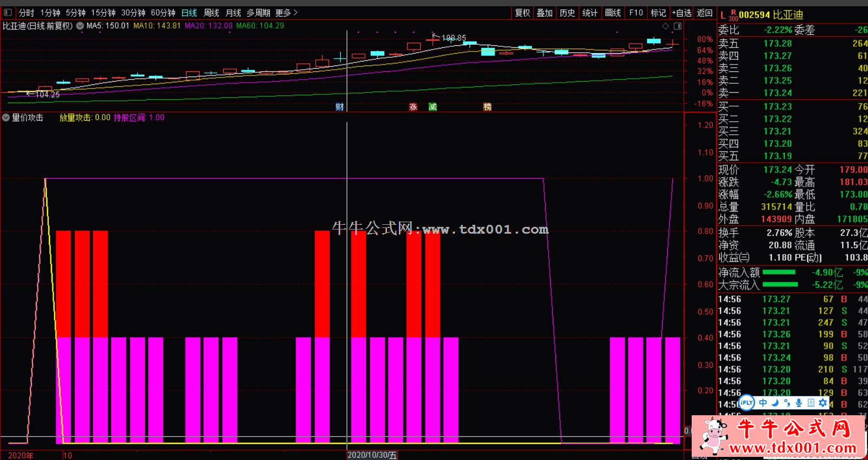
Task: Open the 画线 drawing tools
Action: (x=613, y=12)
